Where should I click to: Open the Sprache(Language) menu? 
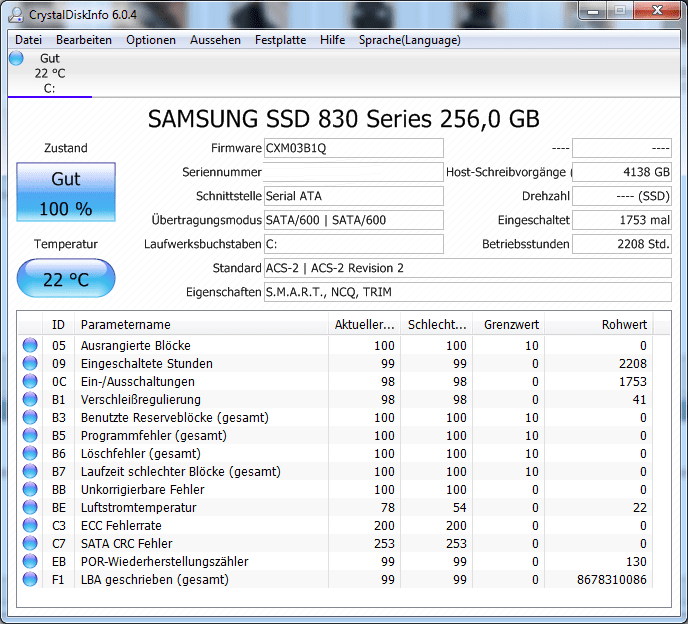(x=410, y=40)
